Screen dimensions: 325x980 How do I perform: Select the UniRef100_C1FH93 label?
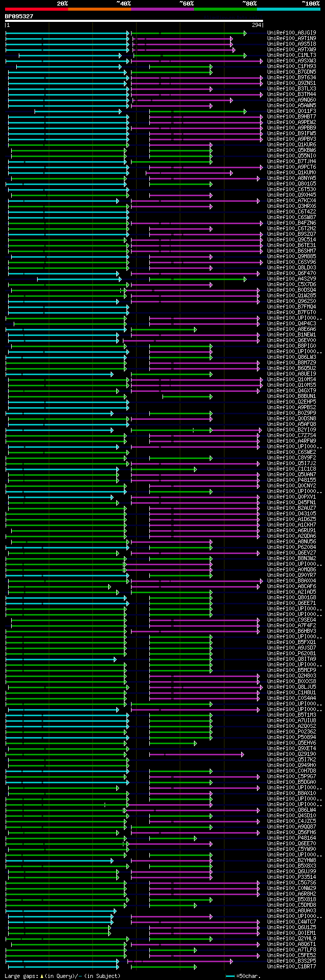click(x=291, y=67)
